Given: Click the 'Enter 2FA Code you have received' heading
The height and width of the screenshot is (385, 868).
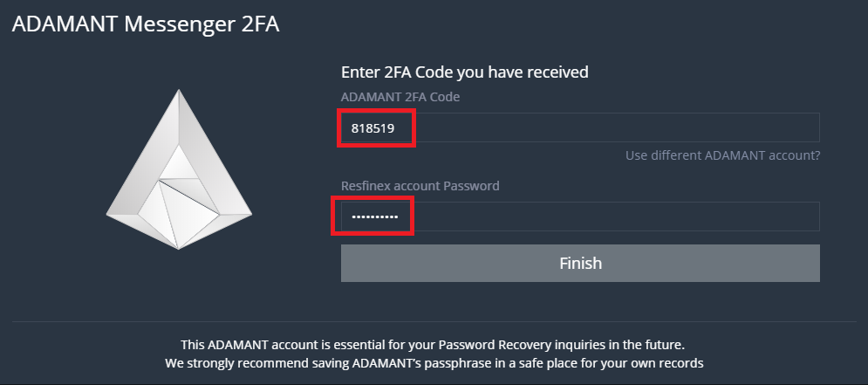Looking at the screenshot, I should click(x=464, y=72).
